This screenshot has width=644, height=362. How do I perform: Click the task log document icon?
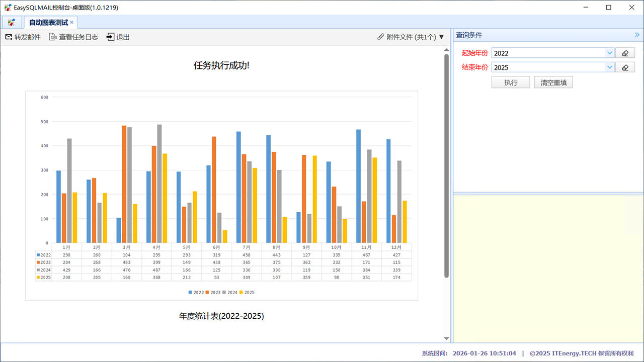pyautogui.click(x=52, y=37)
